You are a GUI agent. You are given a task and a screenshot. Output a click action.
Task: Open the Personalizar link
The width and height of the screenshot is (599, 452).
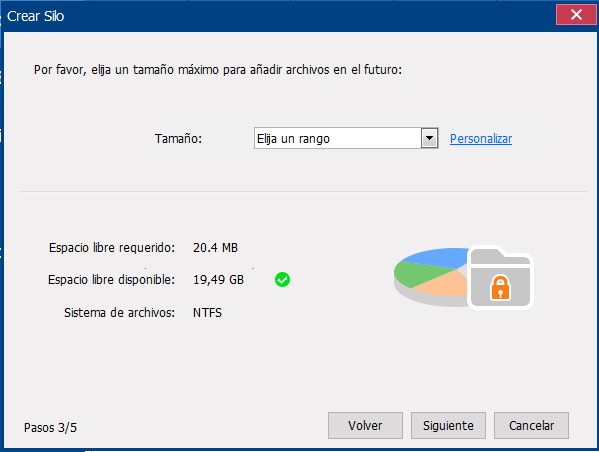pyautogui.click(x=481, y=139)
